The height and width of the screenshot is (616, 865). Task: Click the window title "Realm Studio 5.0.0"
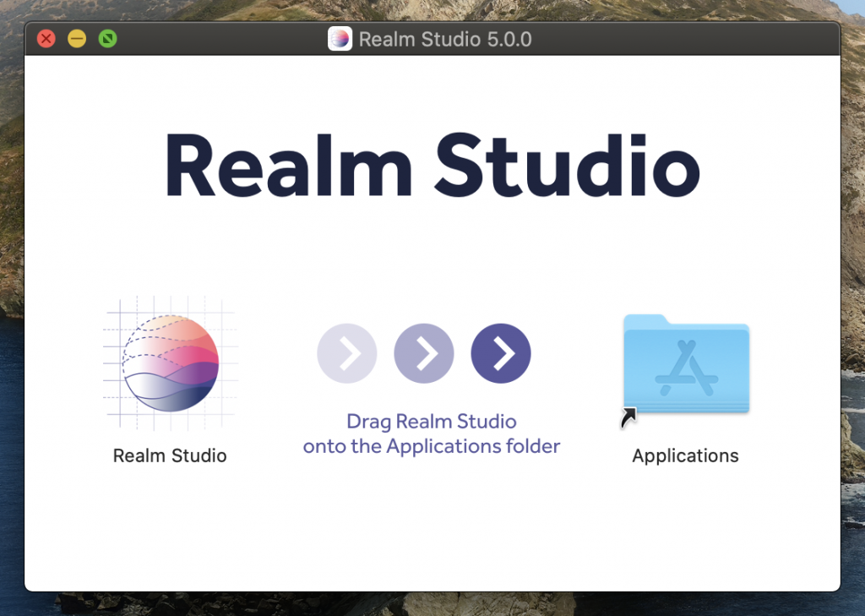point(445,39)
